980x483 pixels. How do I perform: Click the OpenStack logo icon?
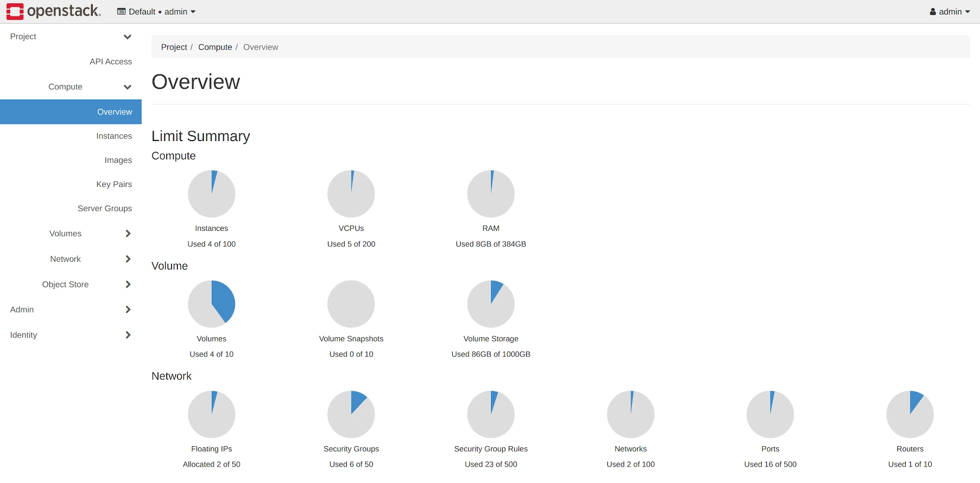pos(14,11)
